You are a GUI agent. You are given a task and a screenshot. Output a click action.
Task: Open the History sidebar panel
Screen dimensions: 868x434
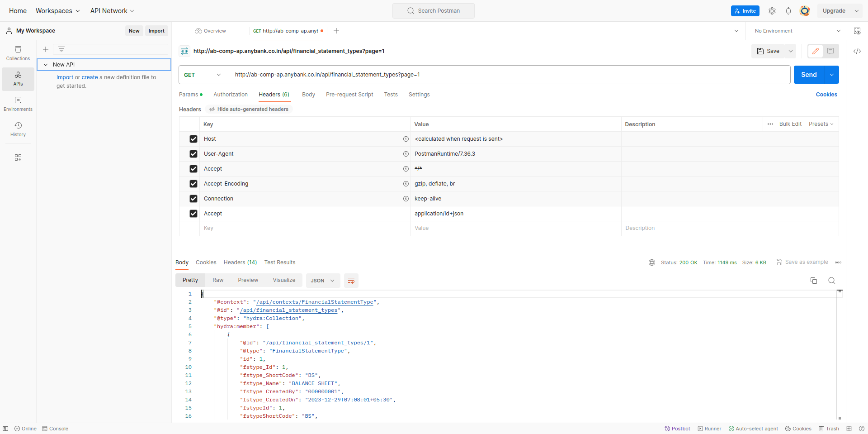pos(18,129)
